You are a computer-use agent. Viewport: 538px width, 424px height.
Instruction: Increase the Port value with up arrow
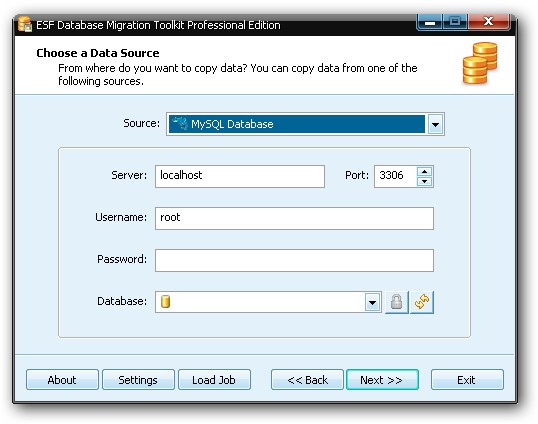425,171
